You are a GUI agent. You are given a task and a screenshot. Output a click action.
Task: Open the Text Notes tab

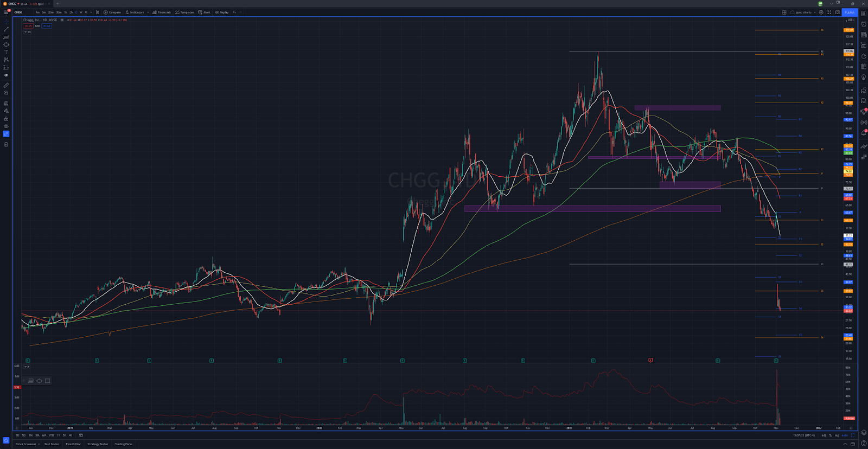52,444
